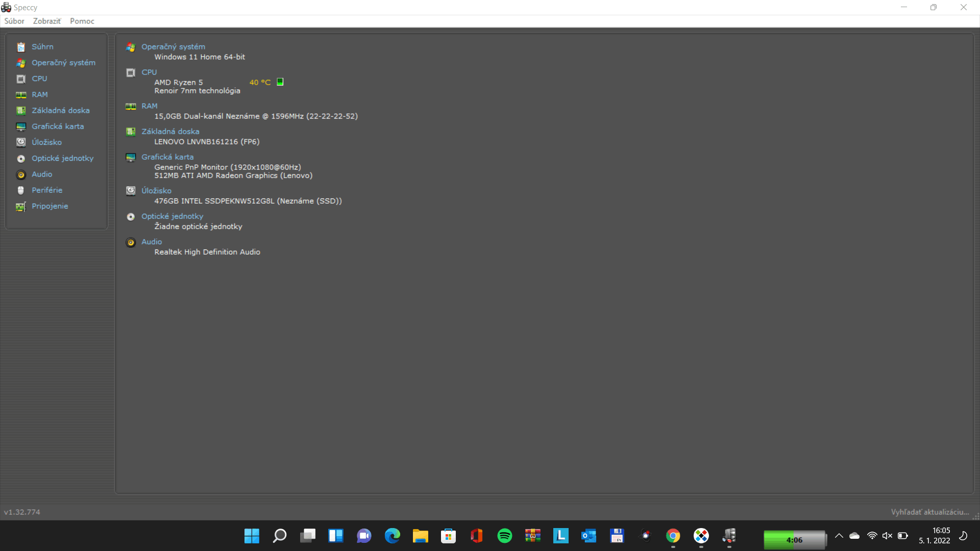The image size is (980, 551).
Task: Click Audio speaker icon in sidebar
Action: pos(21,174)
